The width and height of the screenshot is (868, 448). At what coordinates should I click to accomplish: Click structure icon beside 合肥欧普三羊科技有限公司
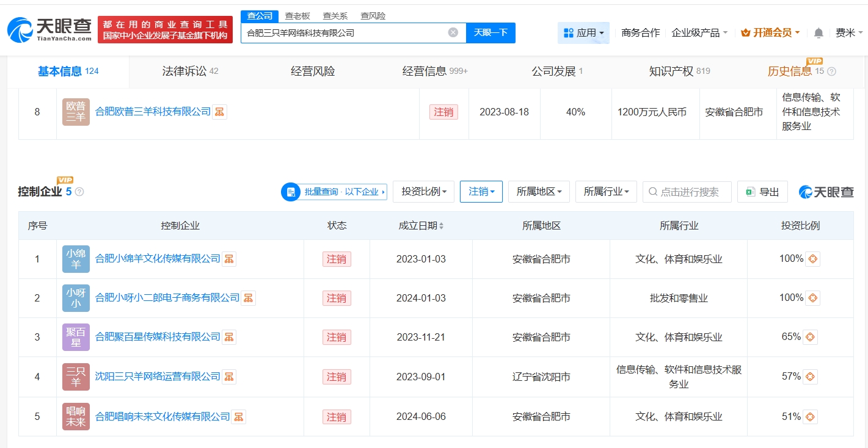point(219,112)
